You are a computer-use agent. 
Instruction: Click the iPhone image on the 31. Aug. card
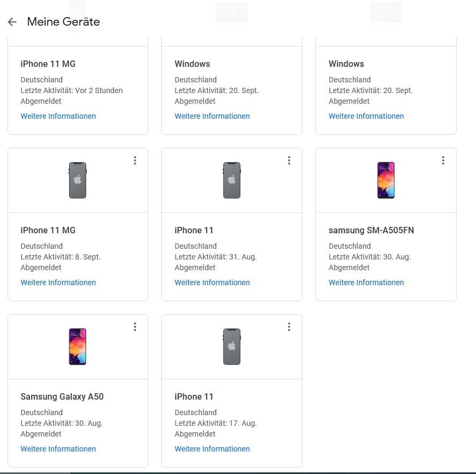tap(232, 180)
